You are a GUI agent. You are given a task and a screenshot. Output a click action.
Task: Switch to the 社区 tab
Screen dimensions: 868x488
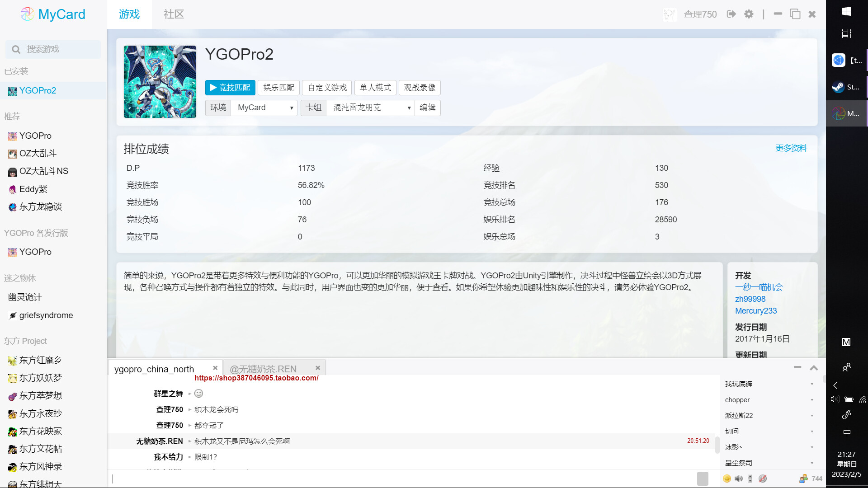click(174, 14)
